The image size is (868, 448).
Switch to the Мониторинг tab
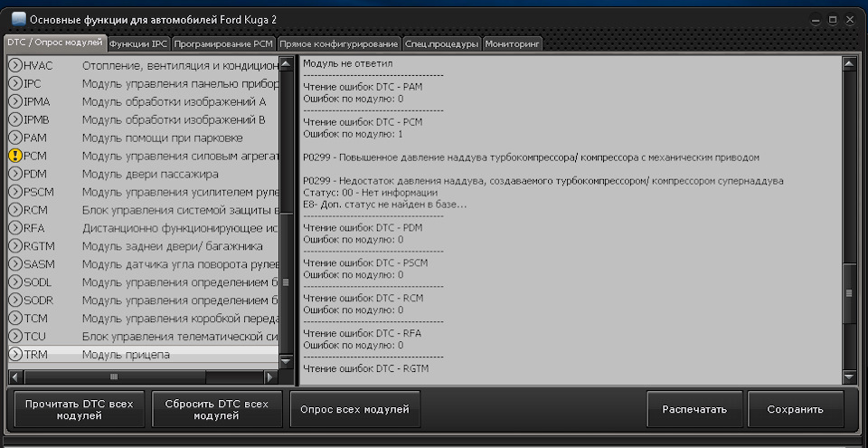512,43
